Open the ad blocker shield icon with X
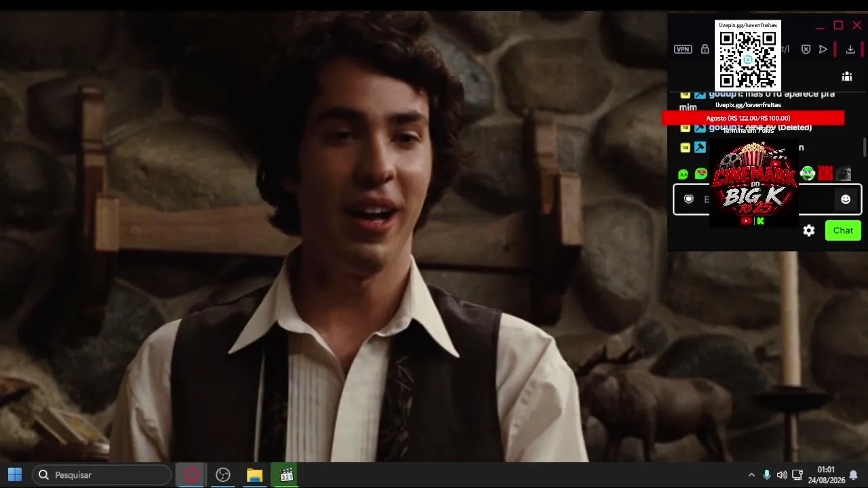 click(x=806, y=49)
